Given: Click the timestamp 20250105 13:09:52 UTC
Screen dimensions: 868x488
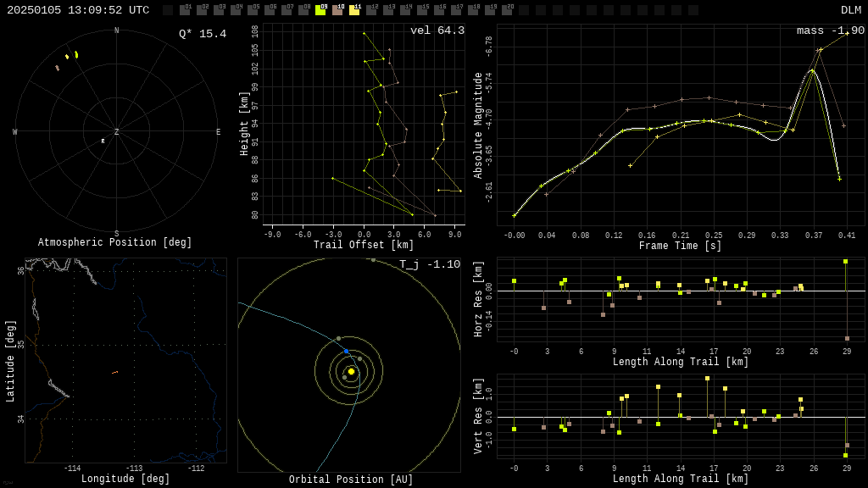Looking at the screenshot, I should coord(78,10).
